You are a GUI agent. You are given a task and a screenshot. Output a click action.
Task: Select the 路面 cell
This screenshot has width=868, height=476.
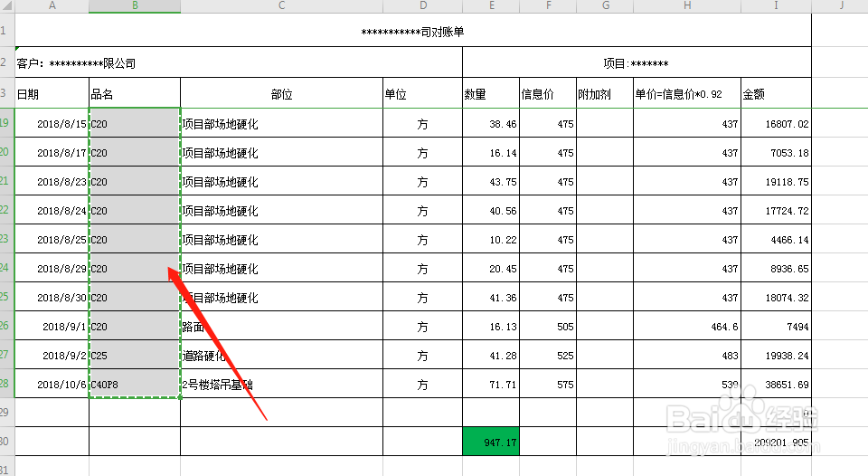pos(281,327)
